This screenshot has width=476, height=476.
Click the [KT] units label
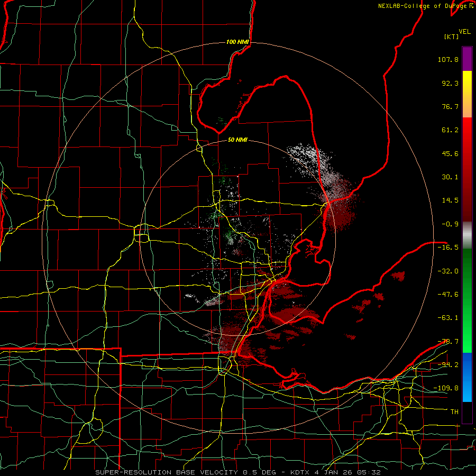452,36
